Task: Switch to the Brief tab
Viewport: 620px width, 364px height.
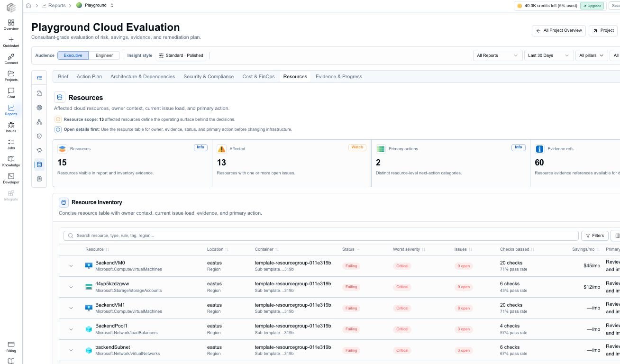Action: [x=63, y=76]
